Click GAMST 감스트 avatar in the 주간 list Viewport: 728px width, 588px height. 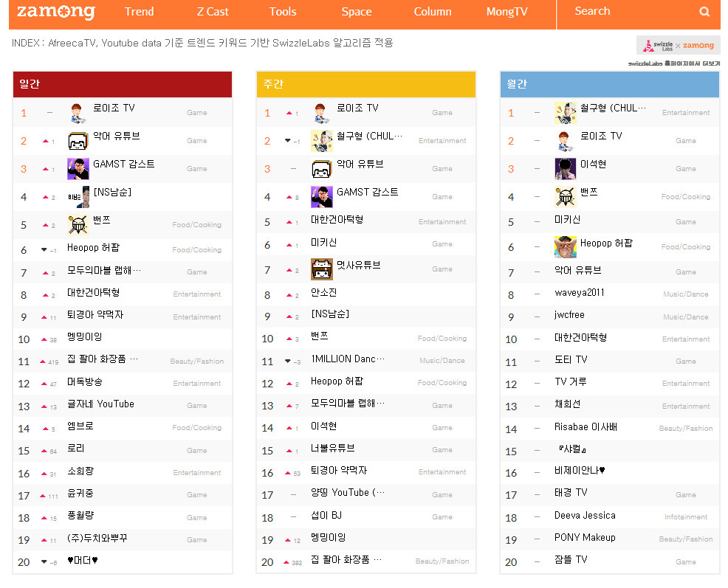[x=322, y=197]
